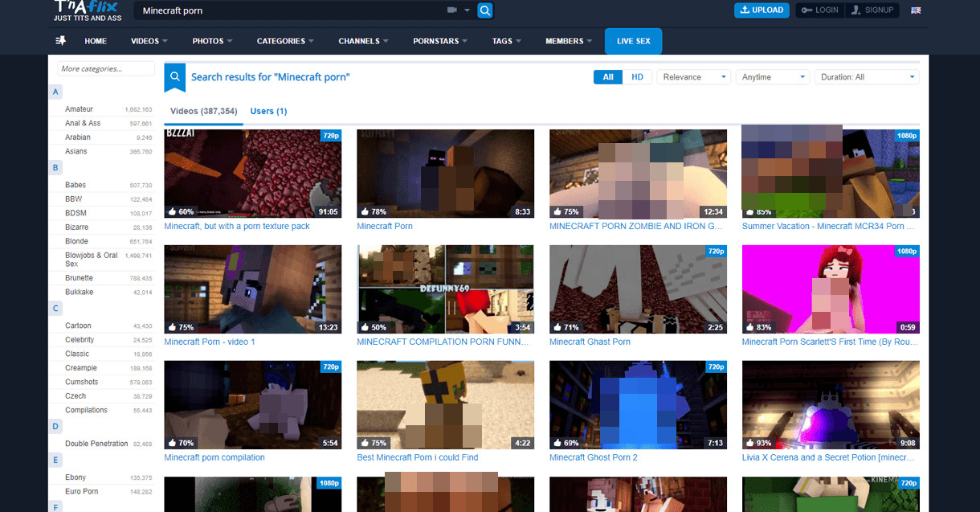Switch to the HD quality filter
Image resolution: width=980 pixels, height=512 pixels.
click(x=637, y=77)
